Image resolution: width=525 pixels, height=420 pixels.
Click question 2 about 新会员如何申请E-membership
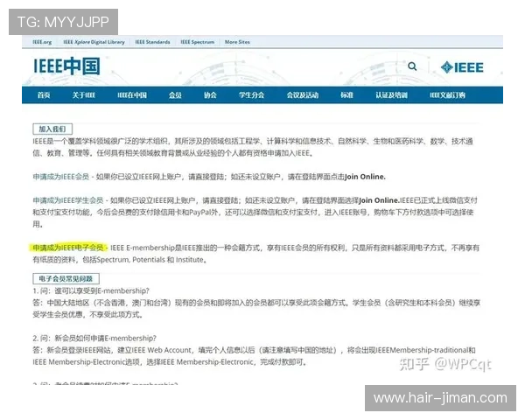tap(94, 339)
